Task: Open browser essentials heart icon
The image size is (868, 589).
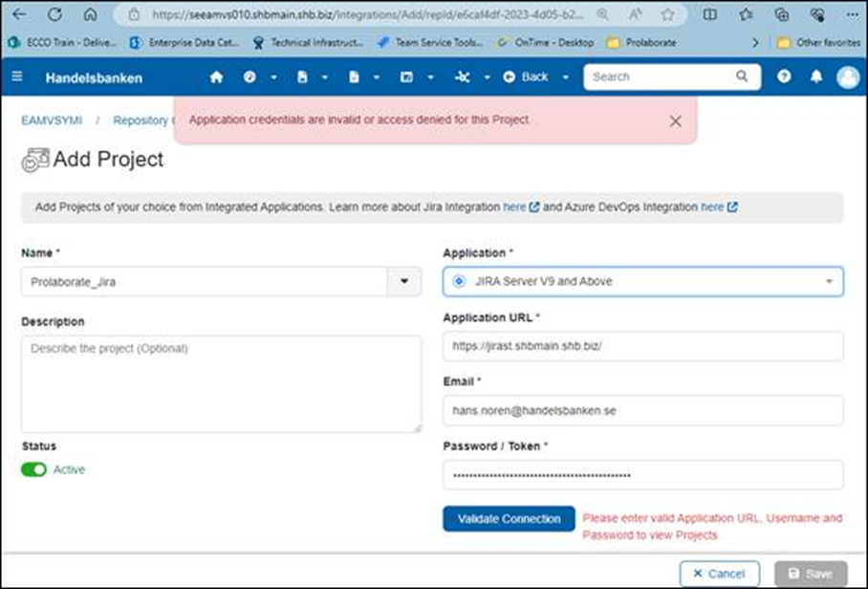Action: point(817,15)
